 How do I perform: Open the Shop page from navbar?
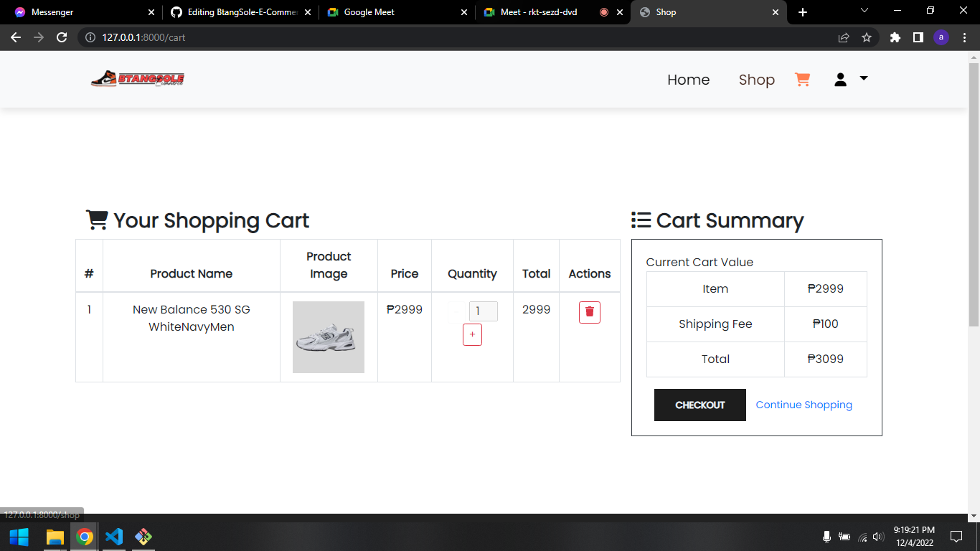[756, 80]
